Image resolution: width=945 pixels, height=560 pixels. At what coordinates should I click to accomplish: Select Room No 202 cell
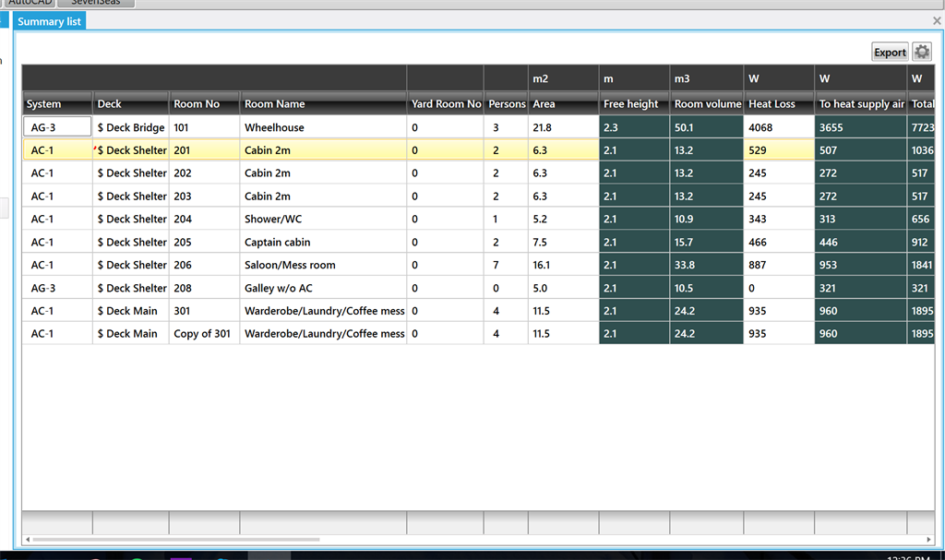pyautogui.click(x=204, y=173)
